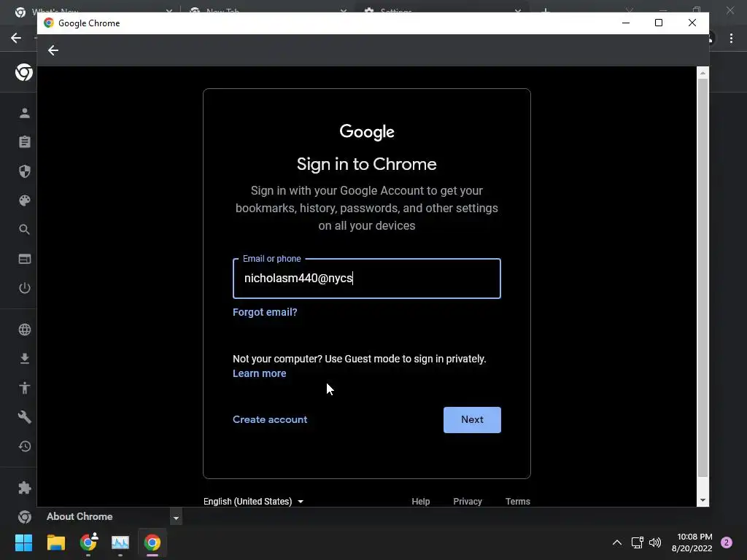Select About Chrome in settings sidebar
The width and height of the screenshot is (747, 560).
coord(80,517)
